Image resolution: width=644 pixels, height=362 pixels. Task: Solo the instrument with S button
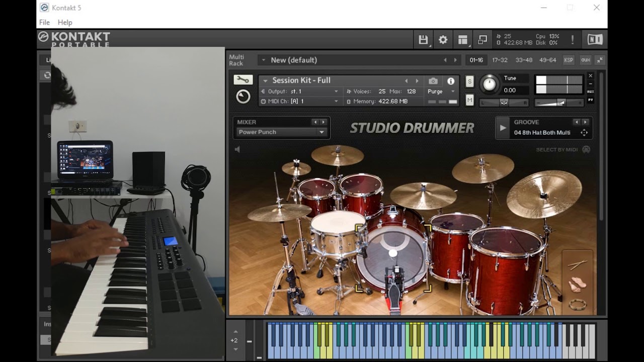[469, 81]
